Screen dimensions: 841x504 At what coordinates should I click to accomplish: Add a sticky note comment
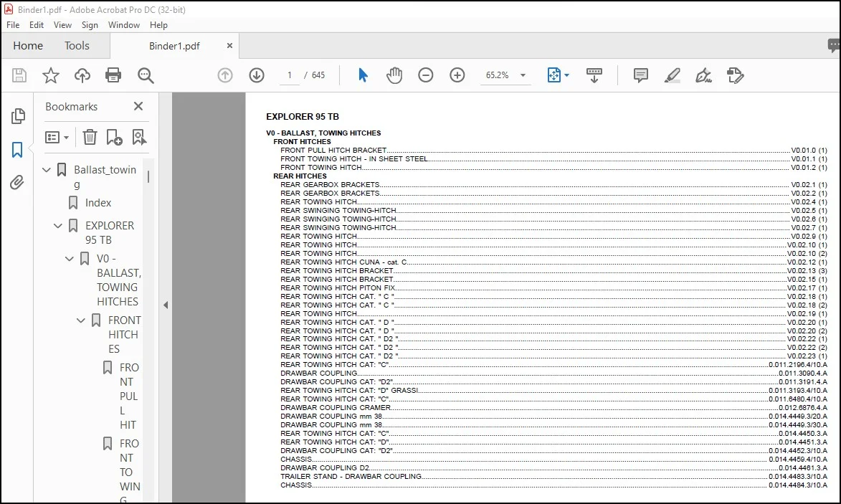(640, 75)
